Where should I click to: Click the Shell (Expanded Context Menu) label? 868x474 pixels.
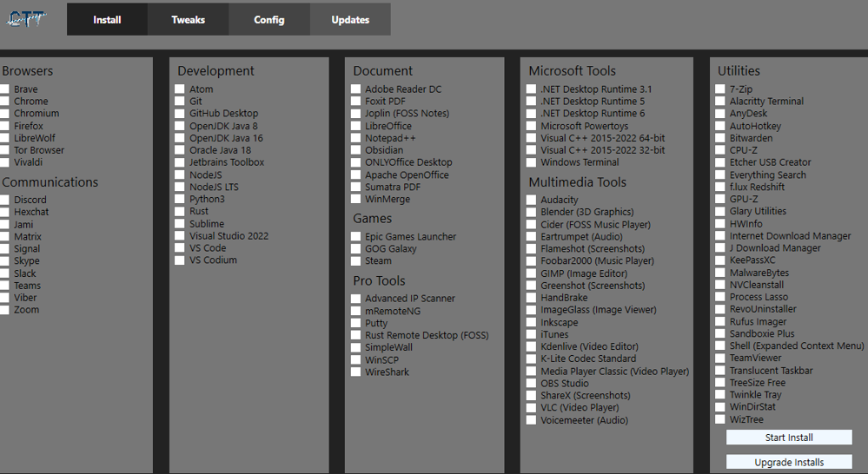[797, 346]
